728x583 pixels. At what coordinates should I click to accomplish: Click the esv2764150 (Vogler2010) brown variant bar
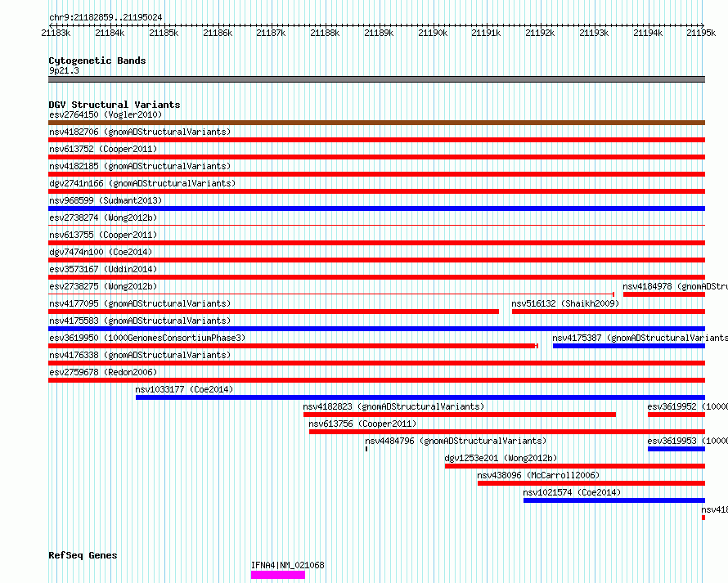376,123
